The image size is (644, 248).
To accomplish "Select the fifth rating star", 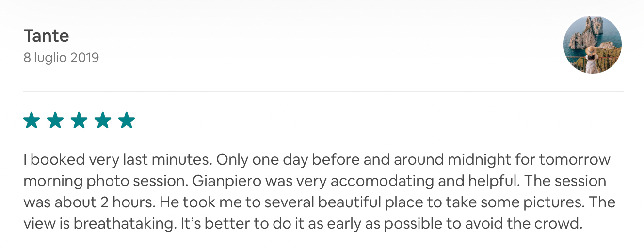I will tap(127, 121).
